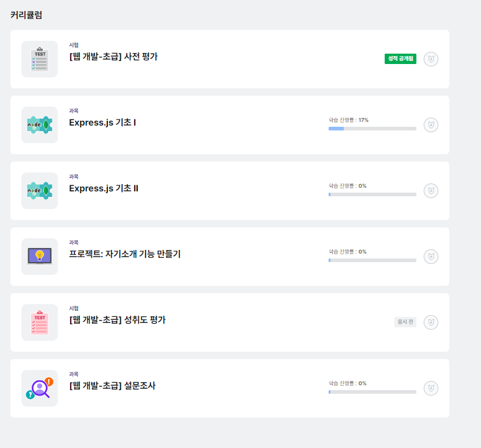Click the magnifier survey icon
The height and width of the screenshot is (448, 481).
coord(40,388)
